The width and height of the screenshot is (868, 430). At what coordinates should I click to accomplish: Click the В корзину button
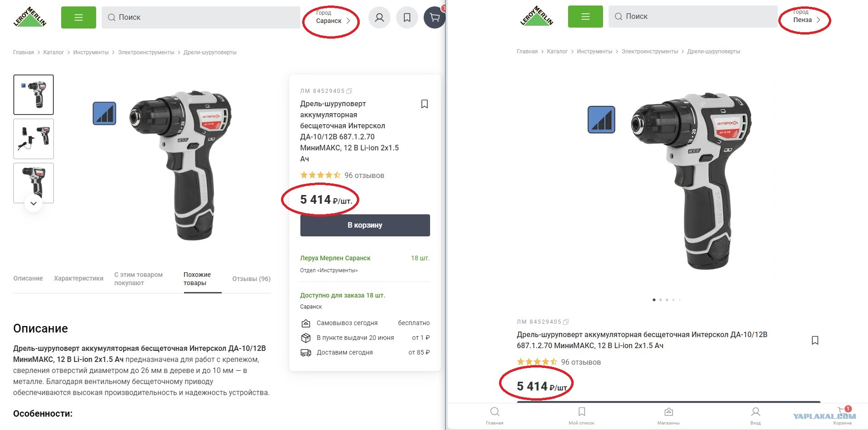[x=365, y=225]
